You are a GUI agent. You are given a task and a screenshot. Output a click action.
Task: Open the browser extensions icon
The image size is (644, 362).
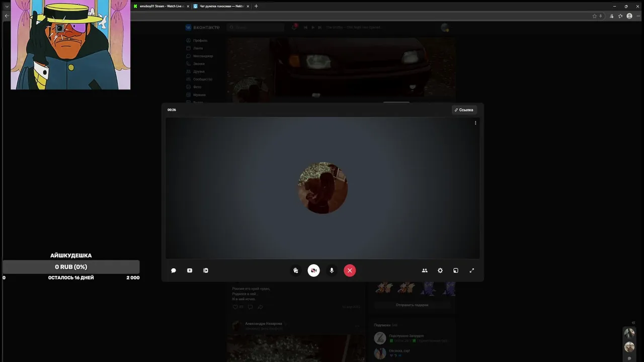612,16
